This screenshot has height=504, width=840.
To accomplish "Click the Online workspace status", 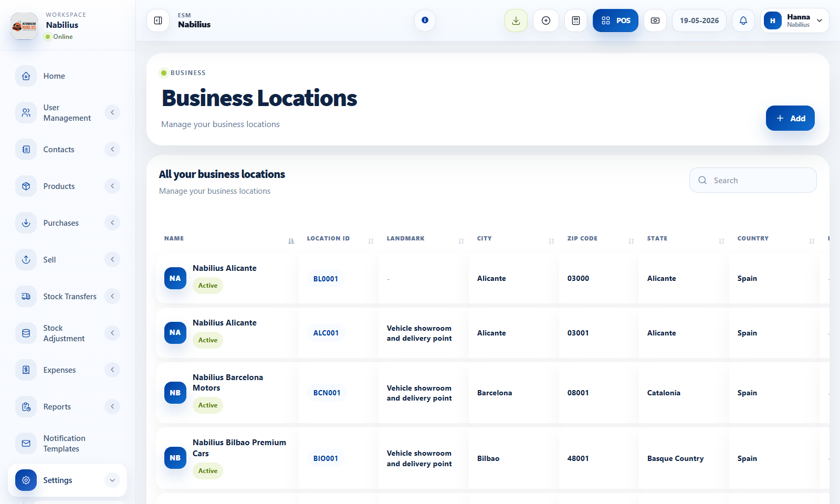I will coord(59,37).
